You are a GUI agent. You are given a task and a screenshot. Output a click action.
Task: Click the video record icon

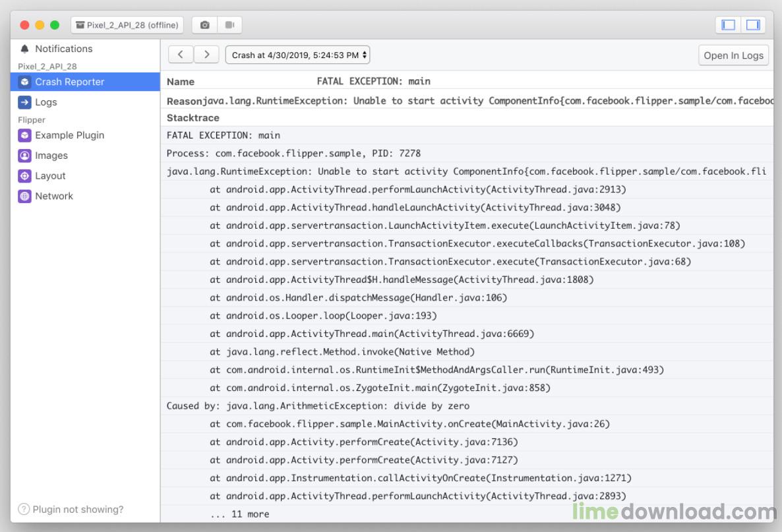pyautogui.click(x=229, y=25)
